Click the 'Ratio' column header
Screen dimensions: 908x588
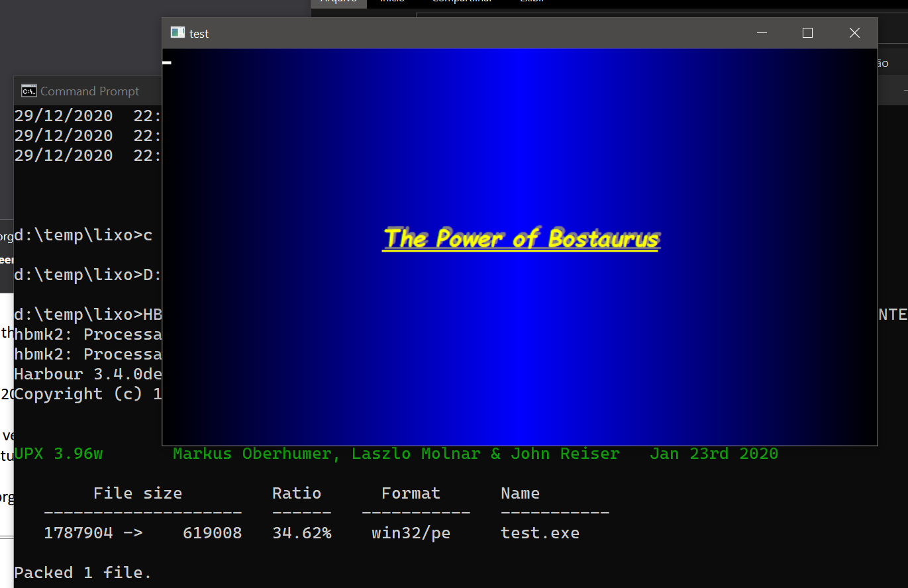coord(297,493)
